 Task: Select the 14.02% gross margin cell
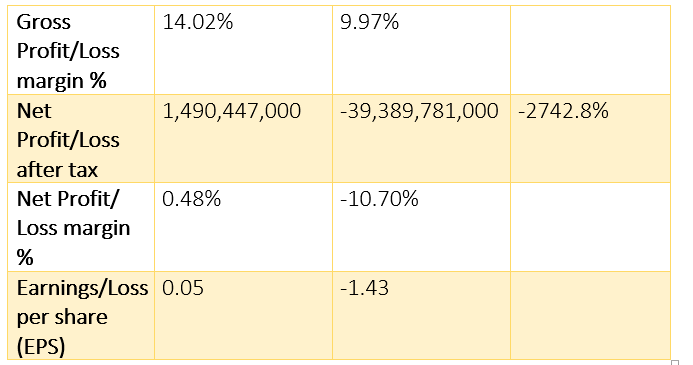point(244,50)
